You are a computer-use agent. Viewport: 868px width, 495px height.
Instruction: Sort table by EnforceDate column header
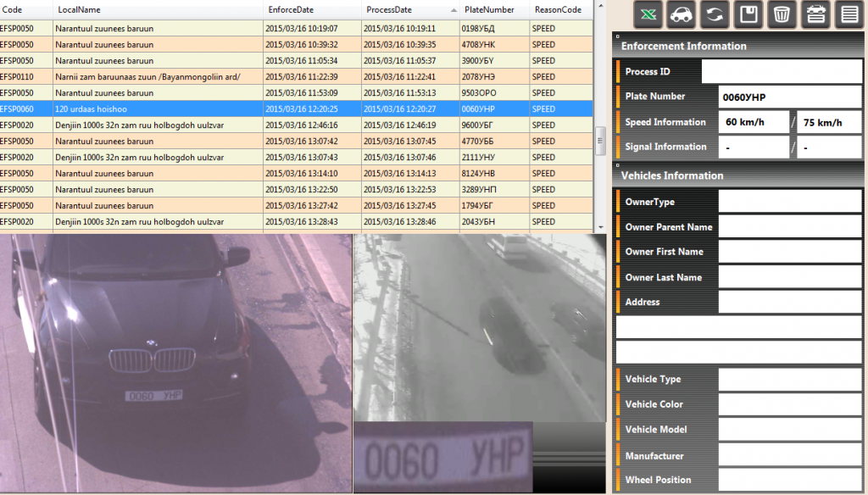291,9
